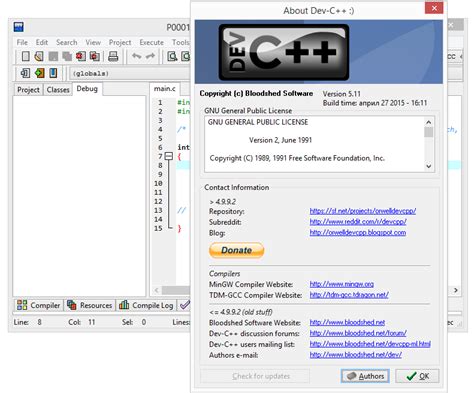Click the blue bookmark toolbar icon
Viewport: 474px width, 393px height.
point(53,73)
